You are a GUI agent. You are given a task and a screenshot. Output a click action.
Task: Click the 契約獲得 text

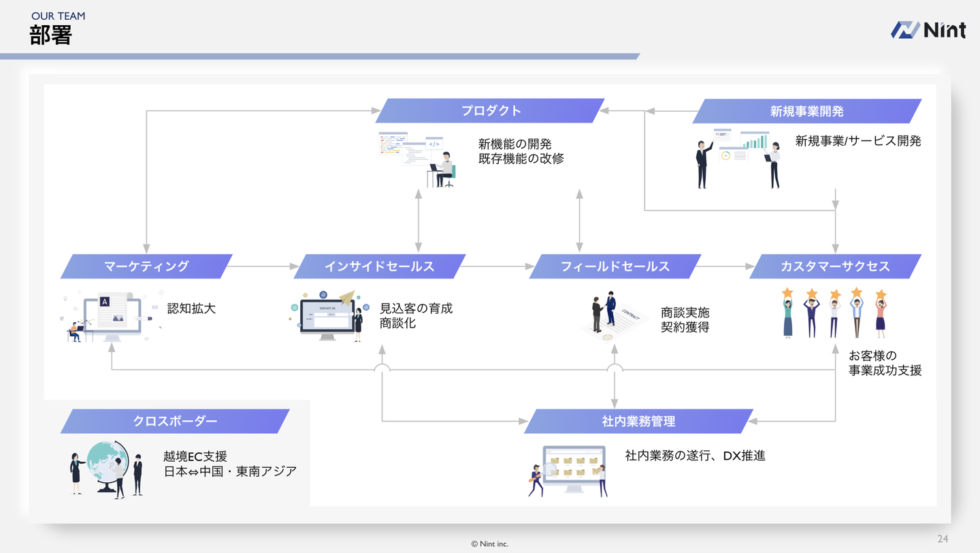point(685,328)
